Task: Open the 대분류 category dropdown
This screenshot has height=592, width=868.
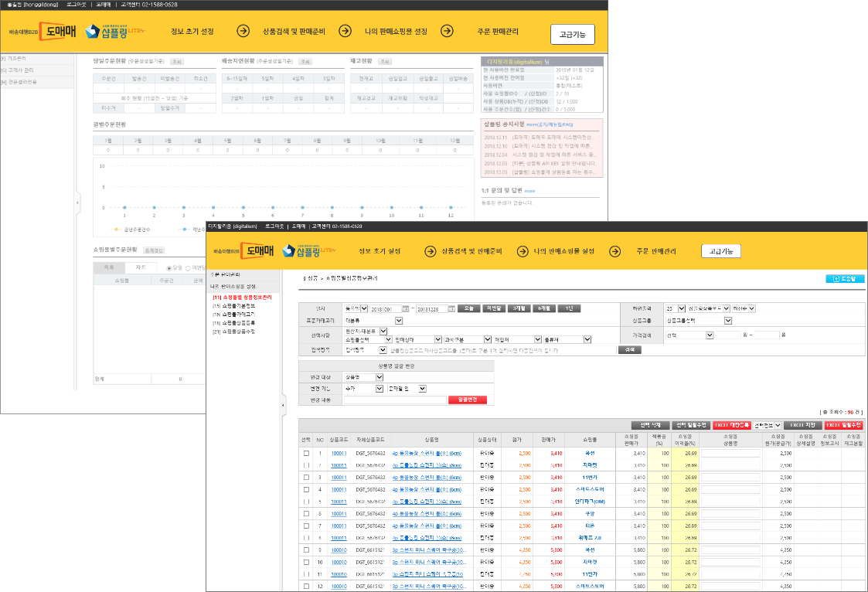Action: tap(373, 320)
